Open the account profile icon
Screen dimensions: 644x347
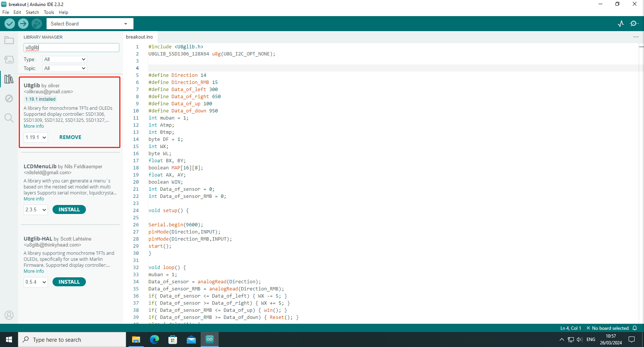[x=9, y=315]
